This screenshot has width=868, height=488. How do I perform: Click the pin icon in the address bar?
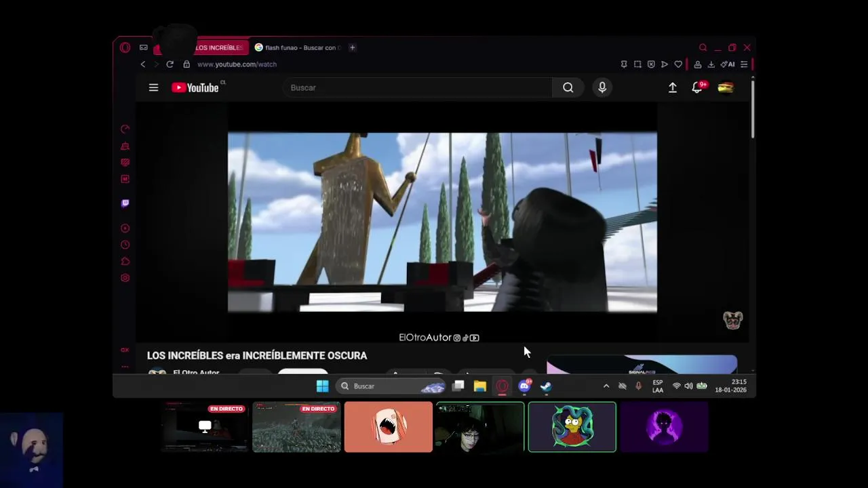(624, 64)
